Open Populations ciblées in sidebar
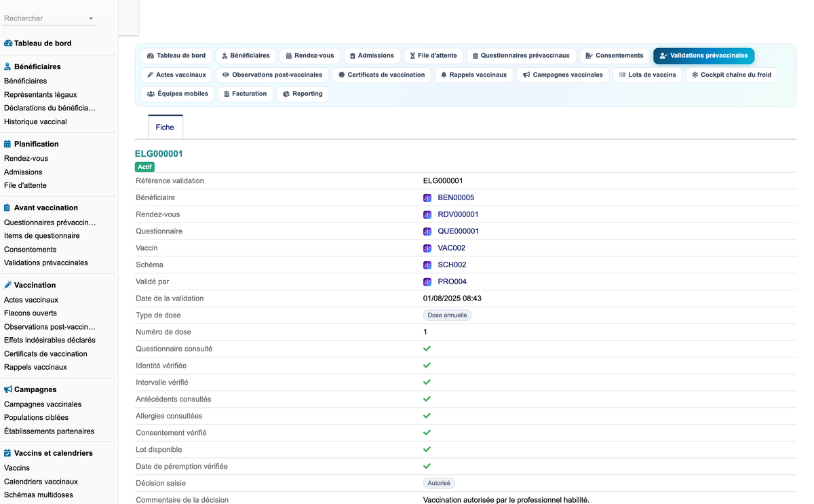This screenshot has height=504, width=814. 36,418
